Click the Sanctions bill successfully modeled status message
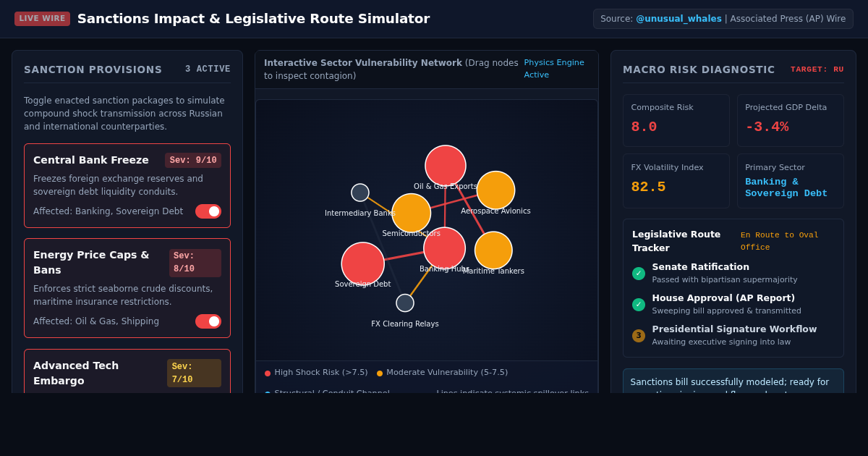This screenshot has width=868, height=456. pyautogui.click(x=733, y=382)
